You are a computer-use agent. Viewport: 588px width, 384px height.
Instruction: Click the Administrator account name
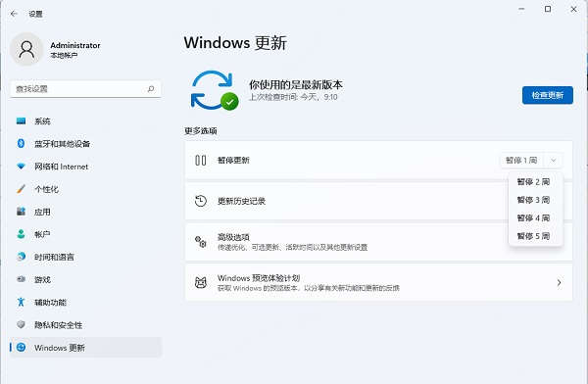point(75,45)
